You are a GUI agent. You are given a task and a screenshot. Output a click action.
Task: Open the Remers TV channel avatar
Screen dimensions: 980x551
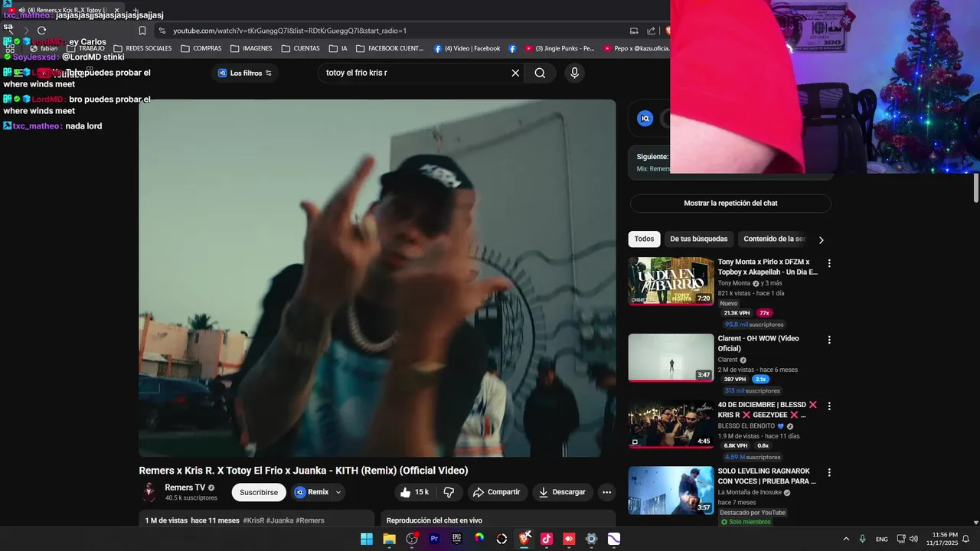click(149, 492)
